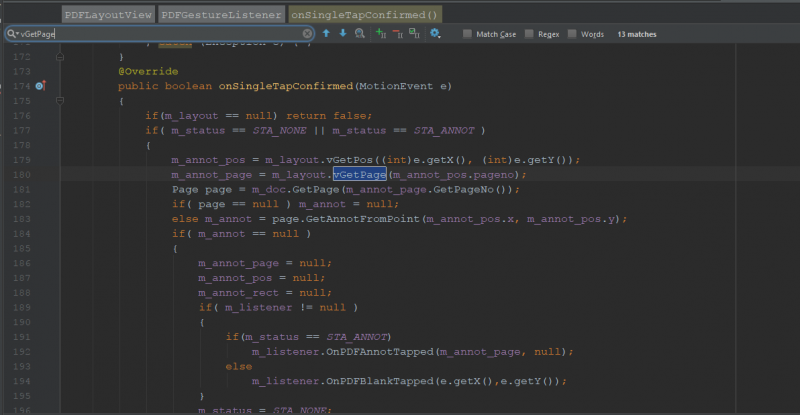Screen dimensions: 800x415
Task: Click the Find Usages magnifier icon
Action: click(x=359, y=34)
